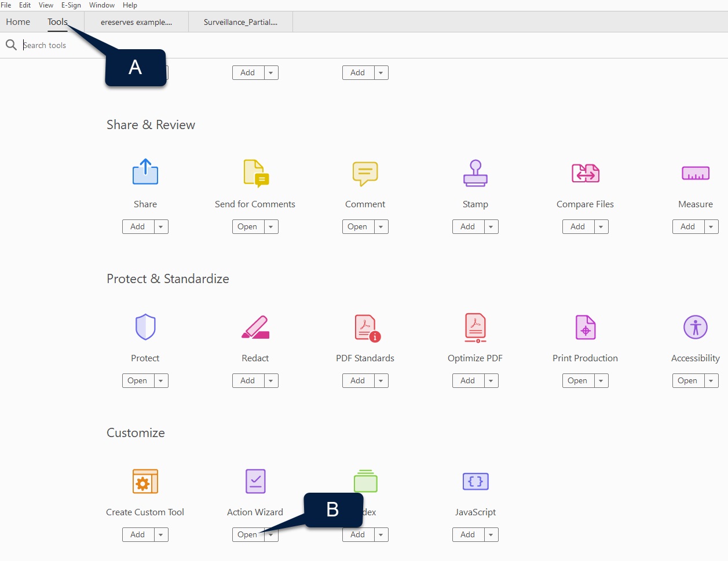
Task: Select the Share tool icon
Action: (x=145, y=171)
